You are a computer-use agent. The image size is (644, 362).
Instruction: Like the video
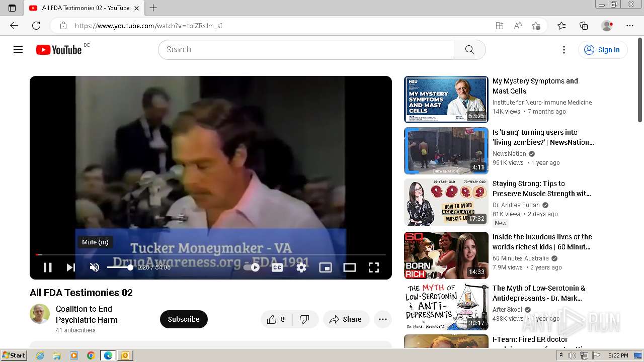point(276,319)
